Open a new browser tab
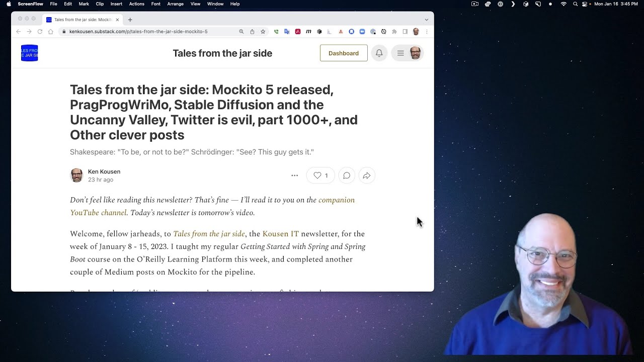 [130, 20]
